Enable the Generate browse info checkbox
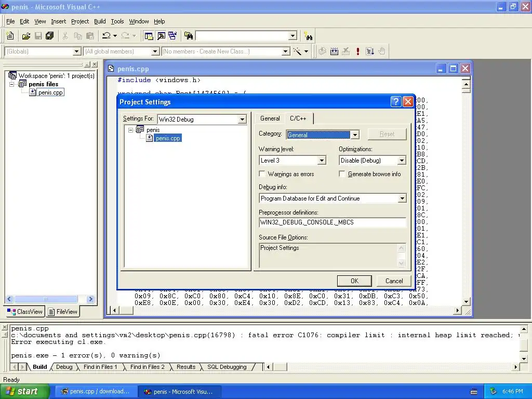Image resolution: width=532 pixels, height=399 pixels. pyautogui.click(x=342, y=174)
